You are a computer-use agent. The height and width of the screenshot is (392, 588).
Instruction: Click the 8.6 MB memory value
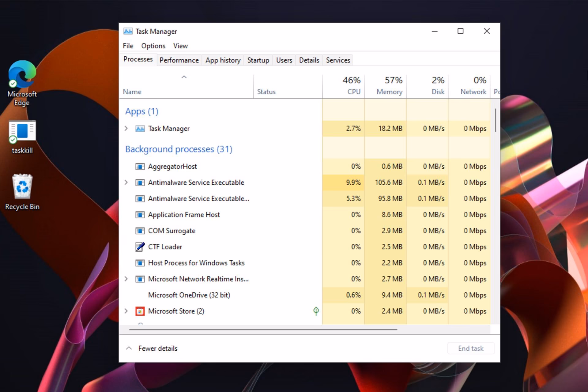392,215
